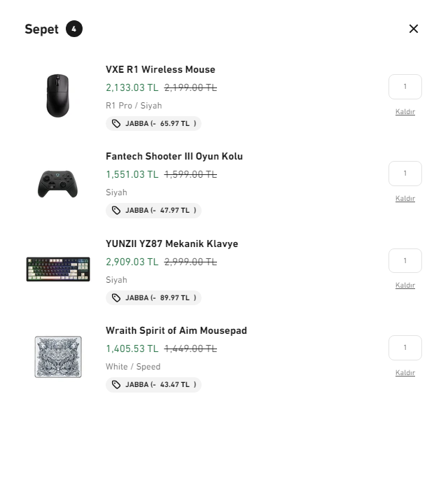Focus quantity field for Wraith mousepad

[405, 348]
